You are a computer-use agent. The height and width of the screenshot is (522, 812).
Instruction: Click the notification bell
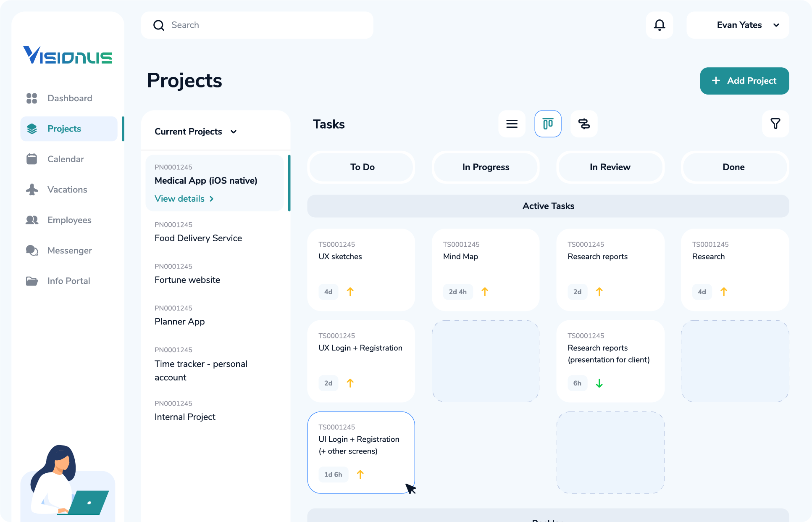[659, 25]
